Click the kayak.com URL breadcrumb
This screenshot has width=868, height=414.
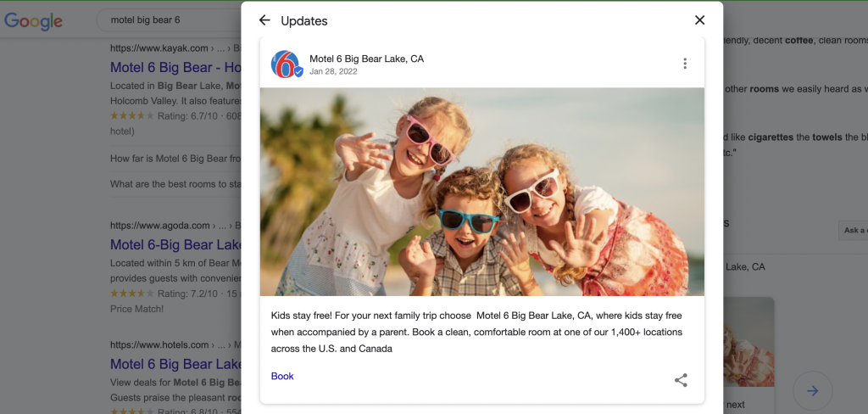(x=175, y=48)
